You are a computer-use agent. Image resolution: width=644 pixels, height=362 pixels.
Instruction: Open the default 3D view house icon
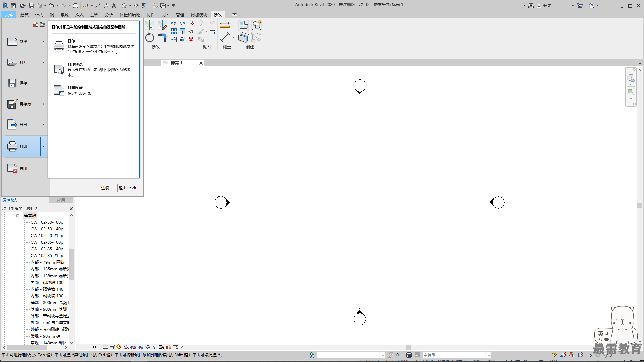[124, 5]
